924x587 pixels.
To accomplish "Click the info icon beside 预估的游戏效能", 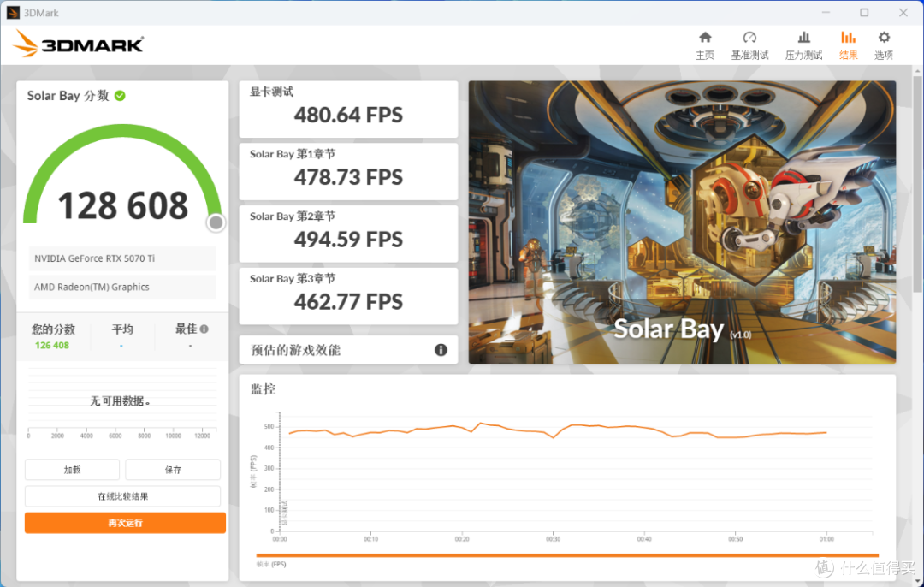I will pos(441,350).
